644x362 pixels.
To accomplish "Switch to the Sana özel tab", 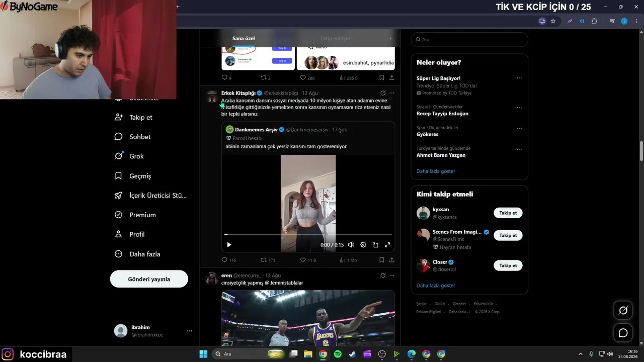I will coord(244,38).
